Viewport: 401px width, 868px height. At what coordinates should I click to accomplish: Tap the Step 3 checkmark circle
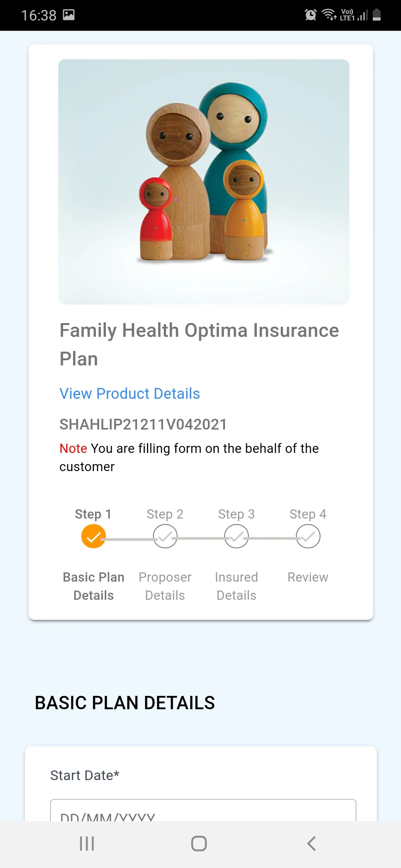click(x=237, y=536)
